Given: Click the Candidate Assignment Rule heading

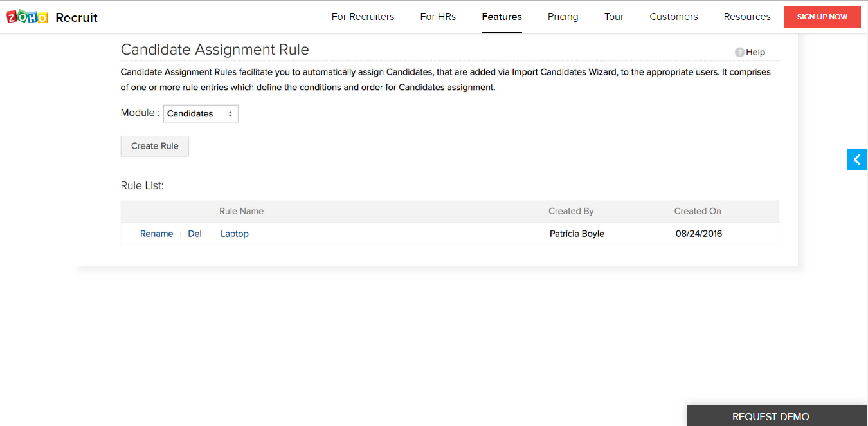Looking at the screenshot, I should [x=215, y=50].
